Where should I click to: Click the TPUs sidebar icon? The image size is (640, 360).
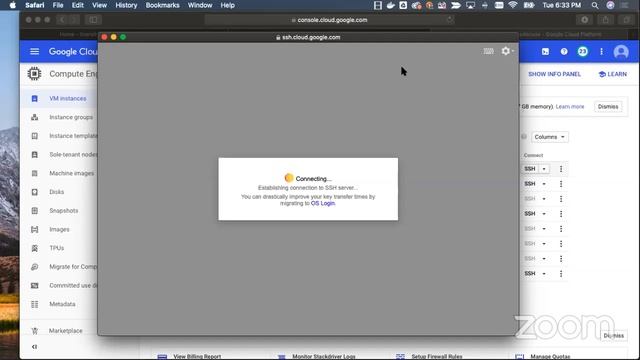point(35,248)
